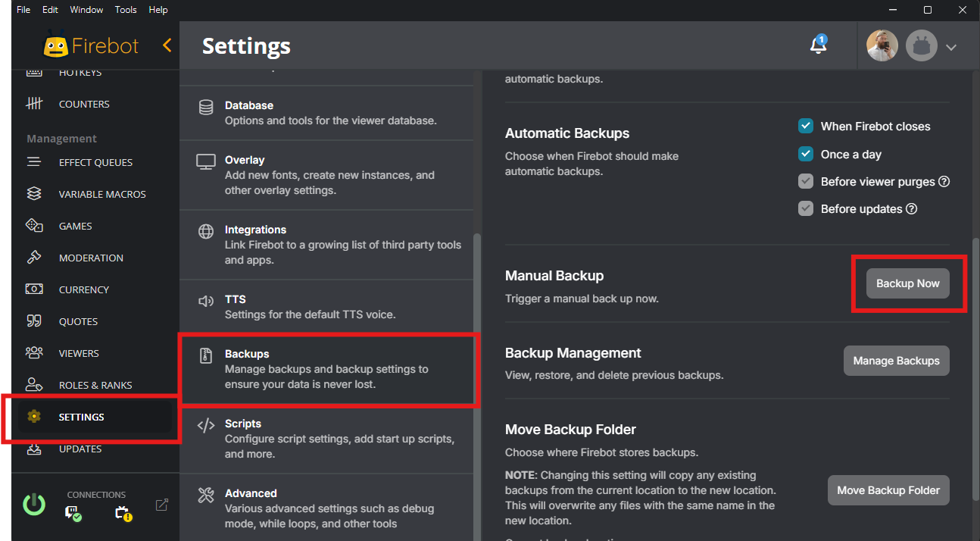This screenshot has height=541, width=980.
Task: Go to the MODERATION page
Action: pyautogui.click(x=95, y=258)
